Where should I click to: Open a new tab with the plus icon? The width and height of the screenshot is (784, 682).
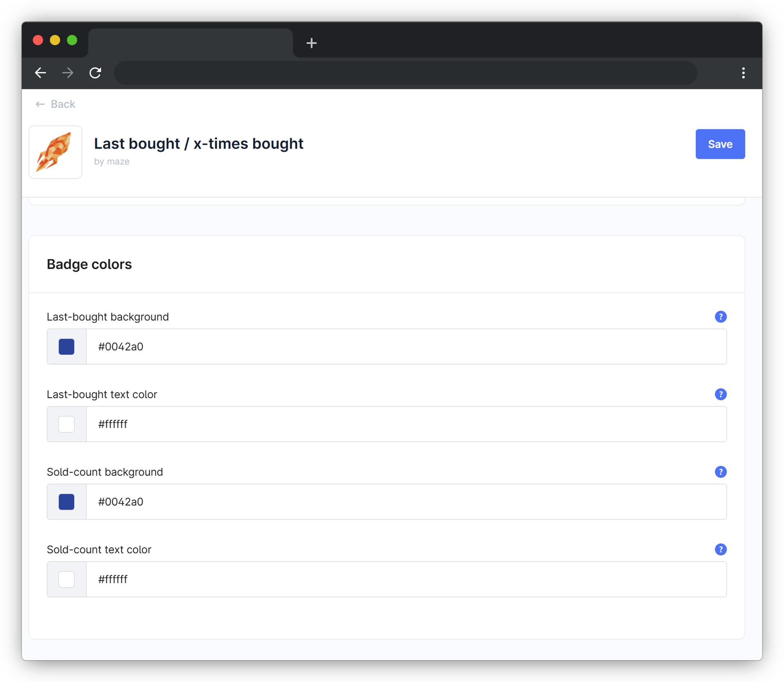312,43
